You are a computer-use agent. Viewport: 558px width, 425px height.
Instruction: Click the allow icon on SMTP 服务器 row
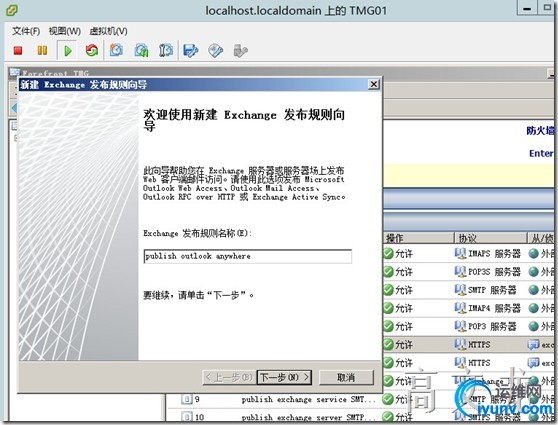point(388,290)
